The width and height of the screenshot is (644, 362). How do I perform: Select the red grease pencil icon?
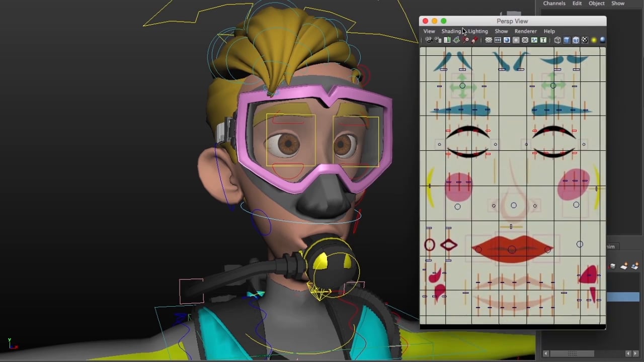click(474, 40)
